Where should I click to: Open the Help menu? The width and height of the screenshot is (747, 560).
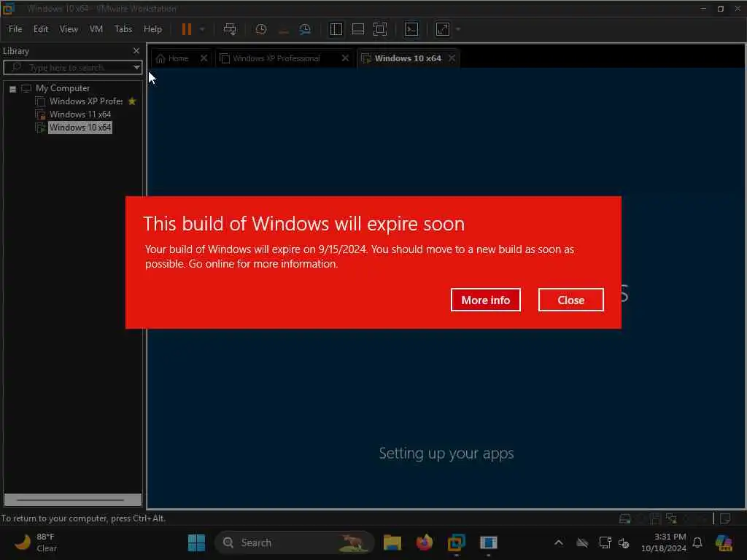coord(153,29)
